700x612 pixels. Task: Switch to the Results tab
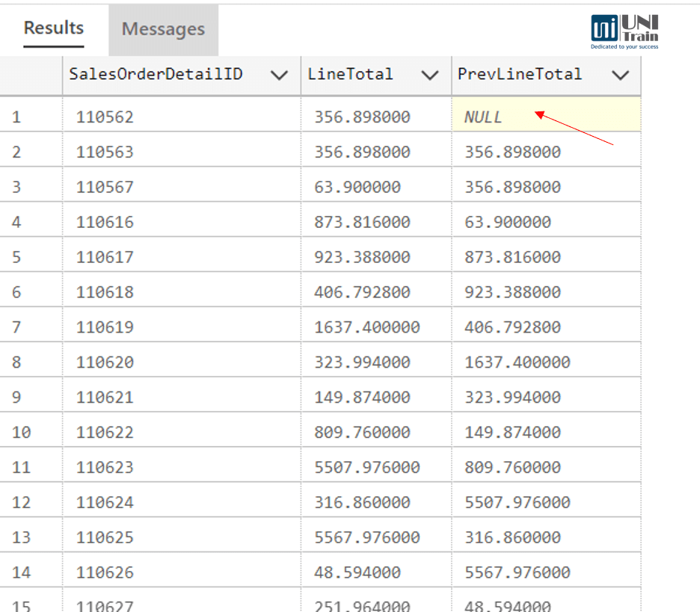54,28
